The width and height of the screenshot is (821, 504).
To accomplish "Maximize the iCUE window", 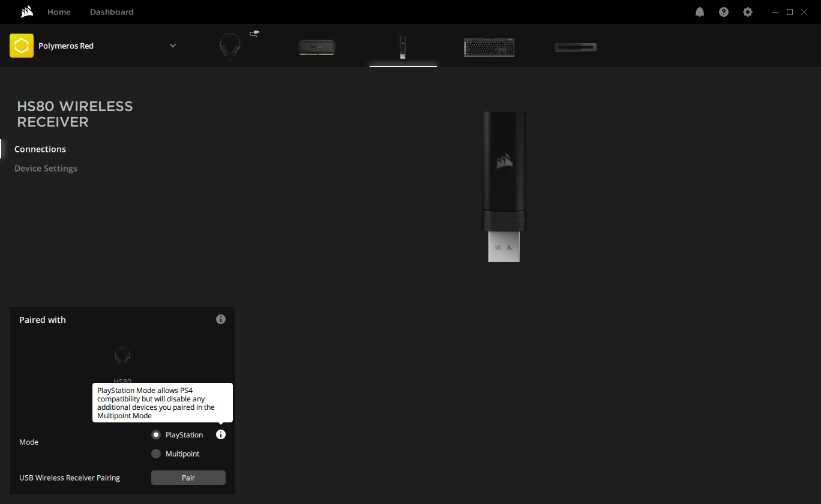I will [790, 12].
